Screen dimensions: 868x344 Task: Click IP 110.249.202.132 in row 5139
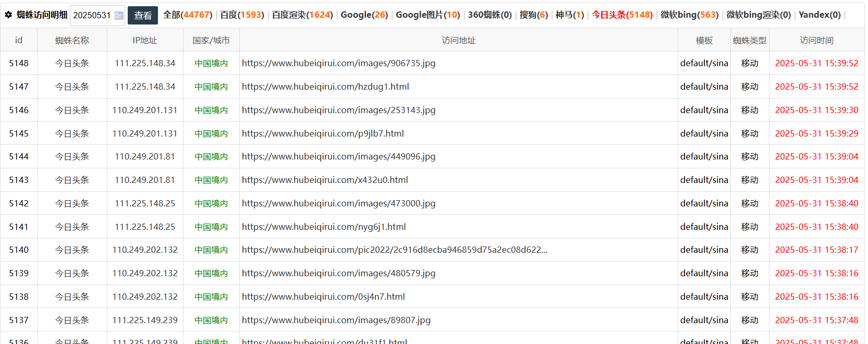tap(145, 273)
